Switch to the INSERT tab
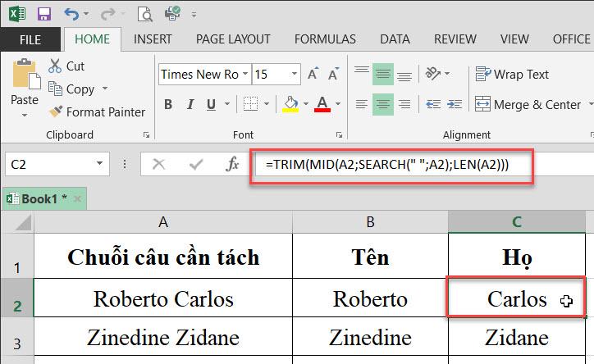The height and width of the screenshot is (364, 594). (153, 39)
